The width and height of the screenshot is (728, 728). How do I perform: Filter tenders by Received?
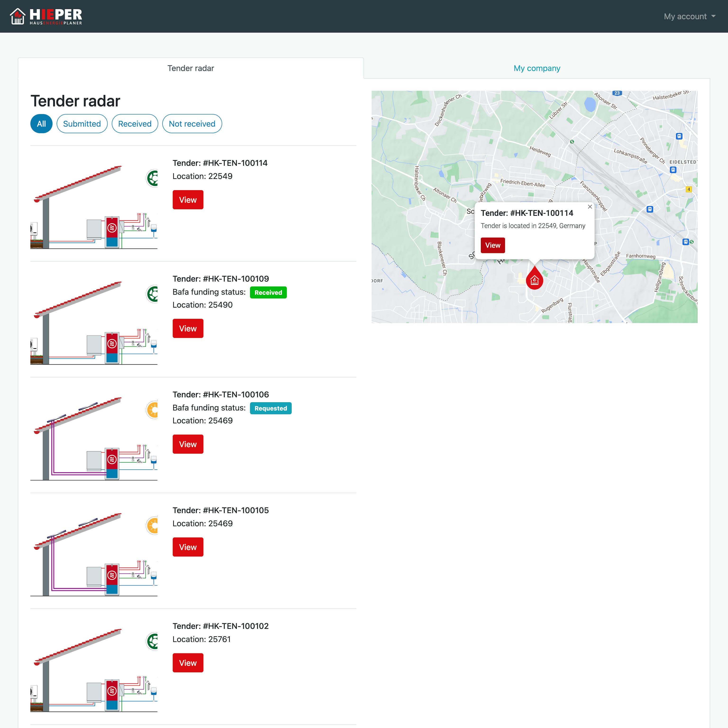tap(135, 124)
